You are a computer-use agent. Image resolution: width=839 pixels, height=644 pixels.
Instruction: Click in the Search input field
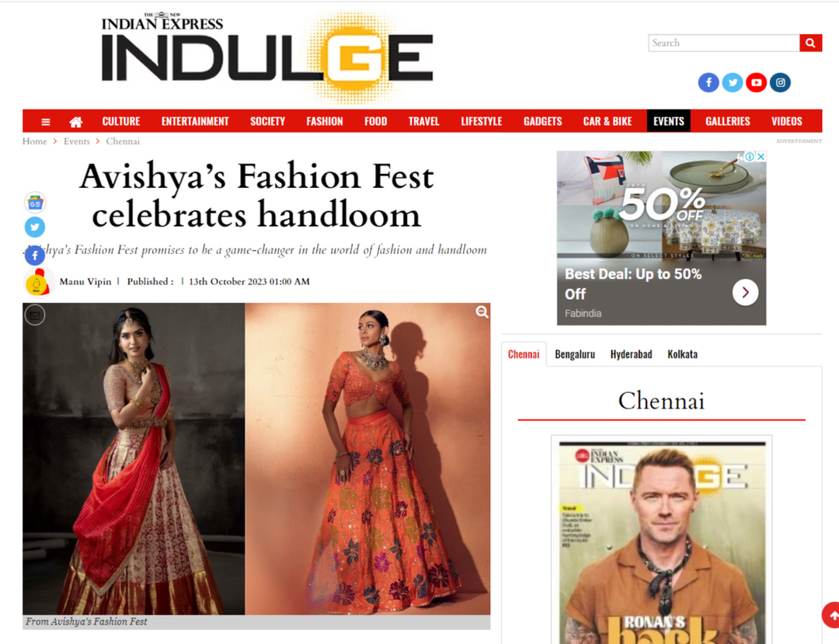(x=724, y=43)
